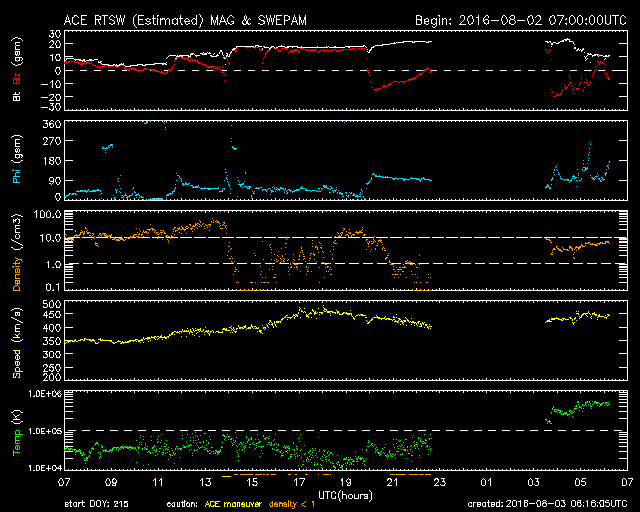Click the 'caution:' label in footer
The image size is (640, 512).
click(x=182, y=504)
